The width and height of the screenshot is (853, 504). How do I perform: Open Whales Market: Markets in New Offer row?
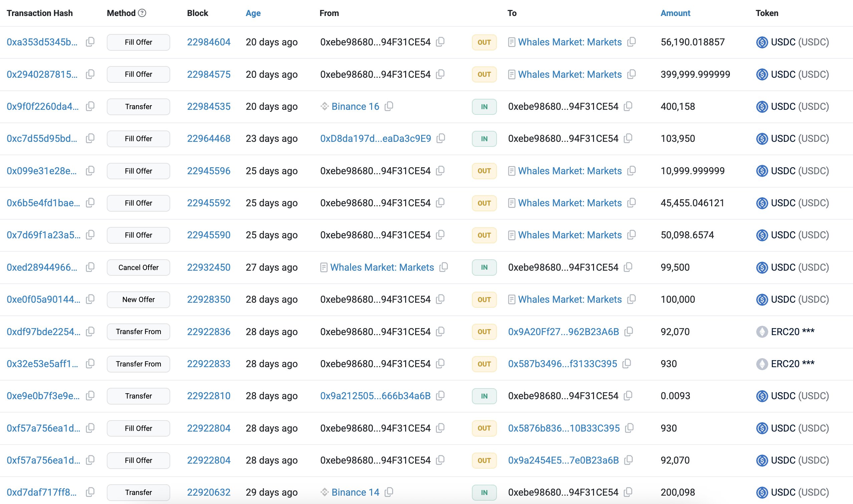(x=570, y=299)
